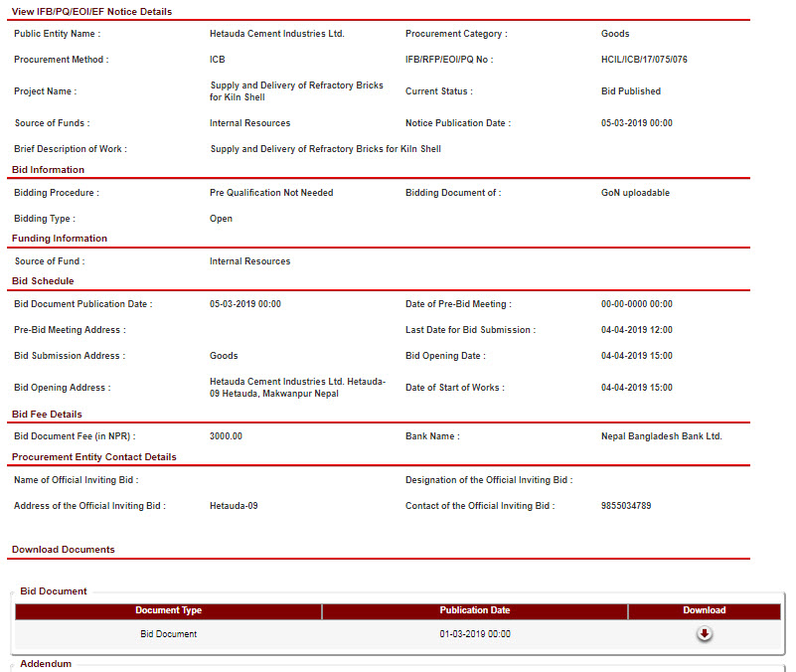The width and height of the screenshot is (796, 672).
Task: Click the Funding Information section heading
Action: [x=60, y=239]
